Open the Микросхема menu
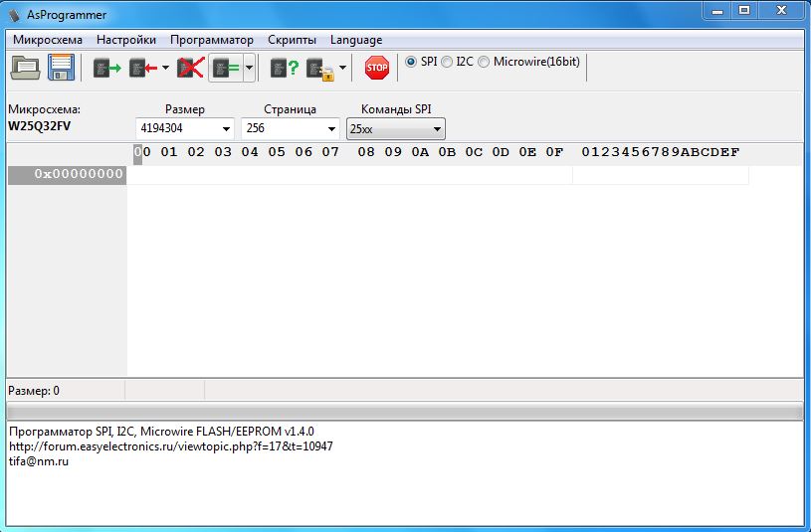The image size is (811, 532). pos(48,40)
